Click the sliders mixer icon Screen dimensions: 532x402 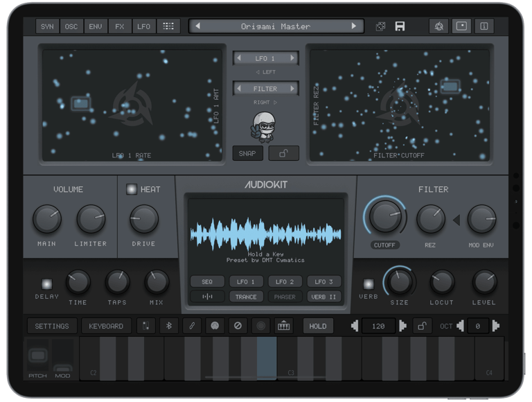click(146, 326)
